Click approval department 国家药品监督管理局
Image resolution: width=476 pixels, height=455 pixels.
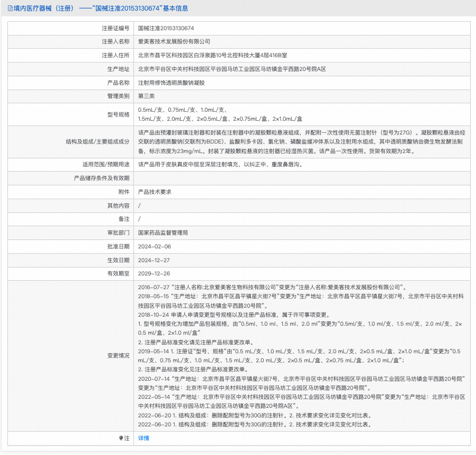click(x=163, y=233)
